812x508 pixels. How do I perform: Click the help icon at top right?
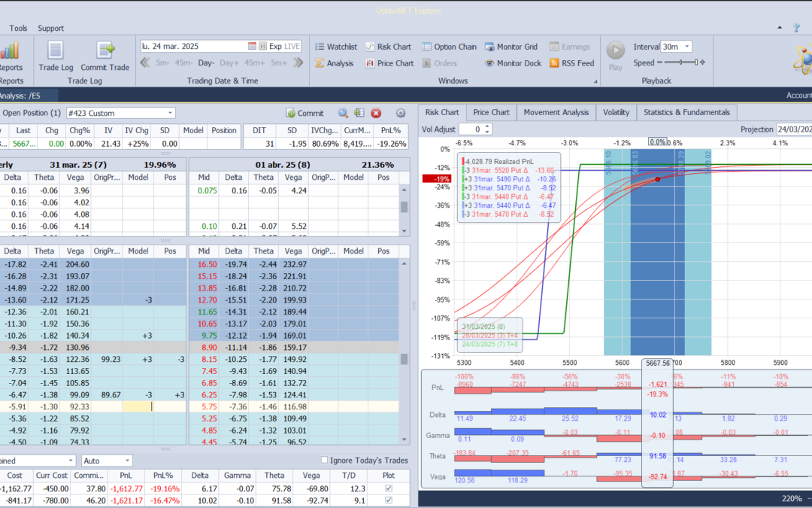[x=796, y=28]
